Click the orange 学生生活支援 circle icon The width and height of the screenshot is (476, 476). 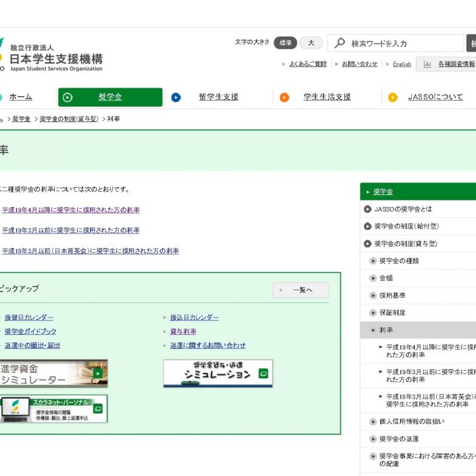click(x=284, y=97)
